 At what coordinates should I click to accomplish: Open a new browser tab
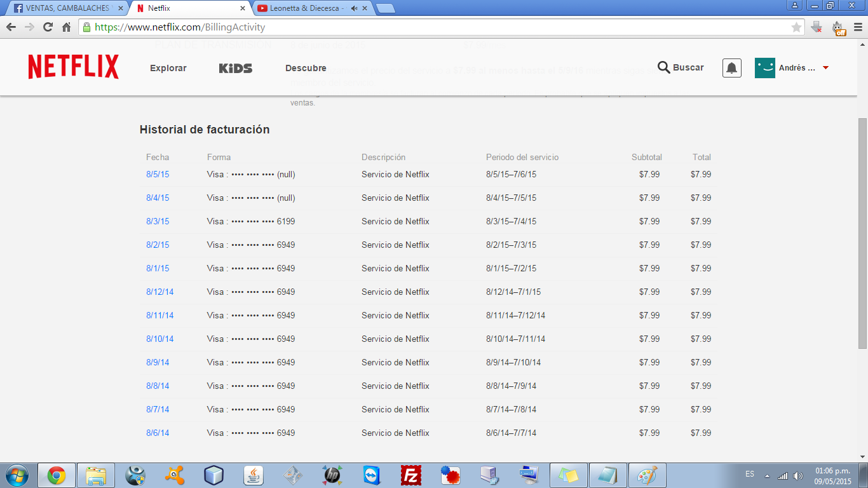385,8
